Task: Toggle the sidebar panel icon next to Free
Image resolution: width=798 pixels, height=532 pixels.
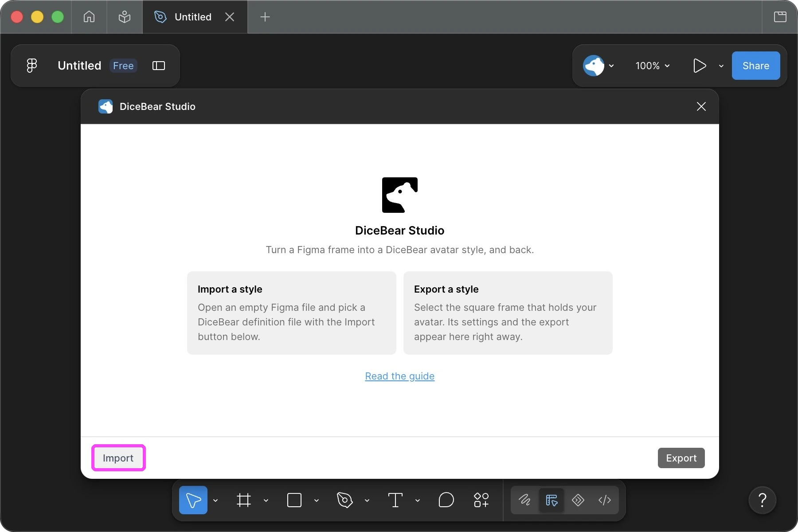Action: (159, 66)
